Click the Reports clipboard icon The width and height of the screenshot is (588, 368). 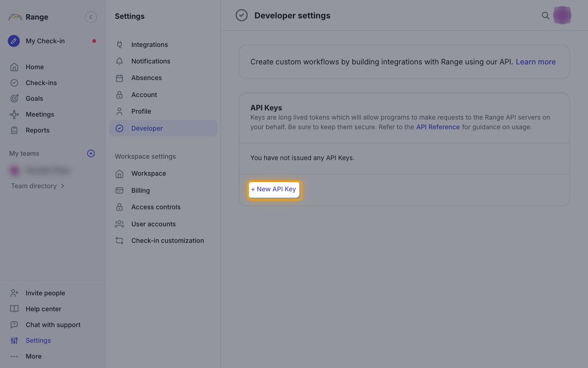click(x=14, y=130)
